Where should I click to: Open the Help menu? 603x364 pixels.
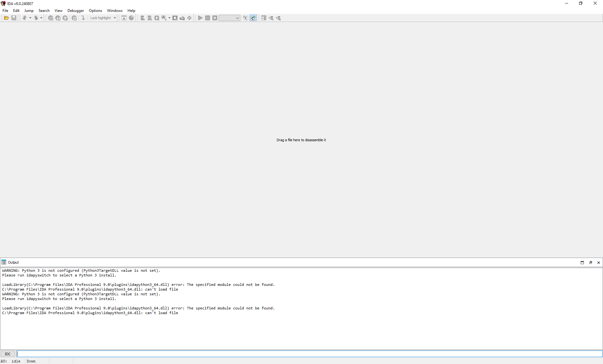[x=131, y=10]
